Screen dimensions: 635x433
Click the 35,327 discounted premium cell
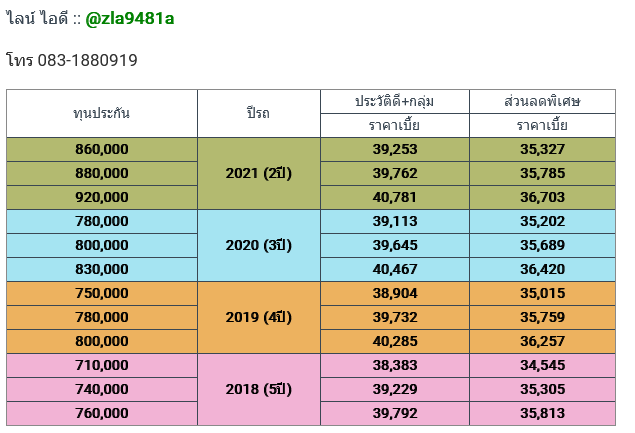[542, 149]
